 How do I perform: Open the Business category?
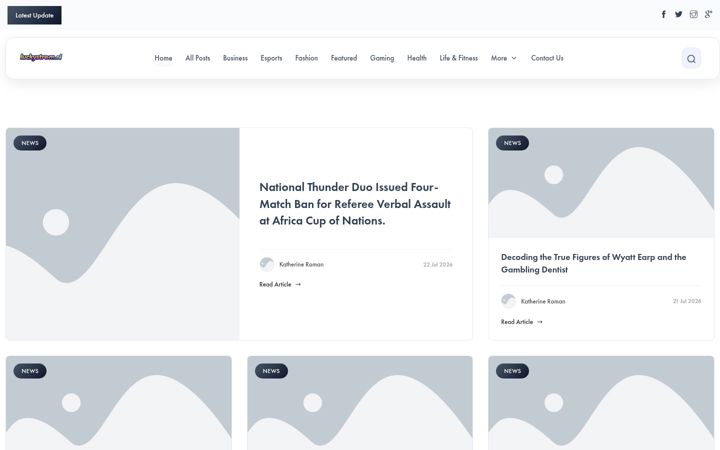click(x=235, y=58)
